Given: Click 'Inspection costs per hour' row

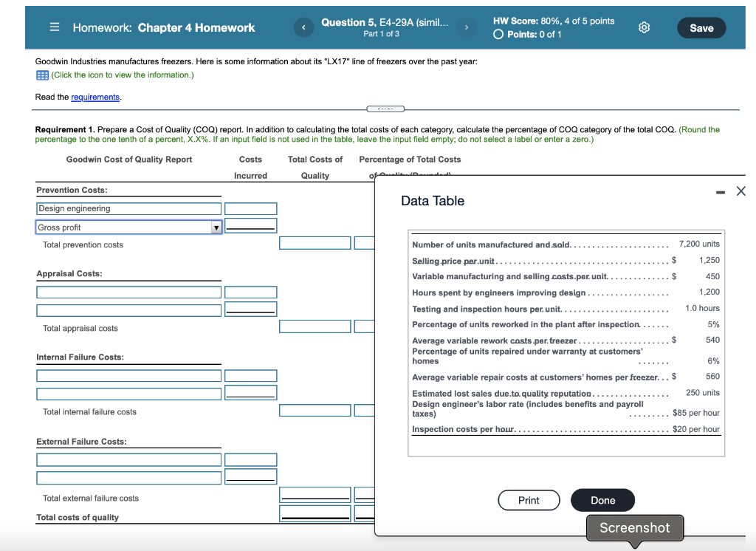Looking at the screenshot, I should [566, 429].
